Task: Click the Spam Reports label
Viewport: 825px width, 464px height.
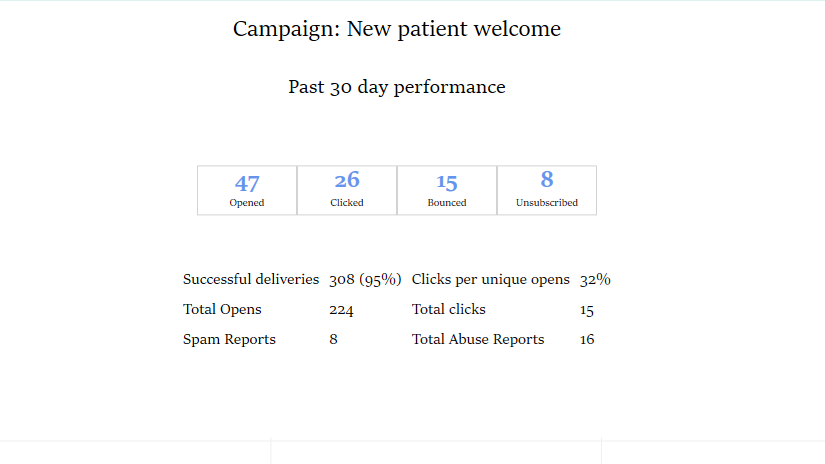Action: click(x=229, y=339)
